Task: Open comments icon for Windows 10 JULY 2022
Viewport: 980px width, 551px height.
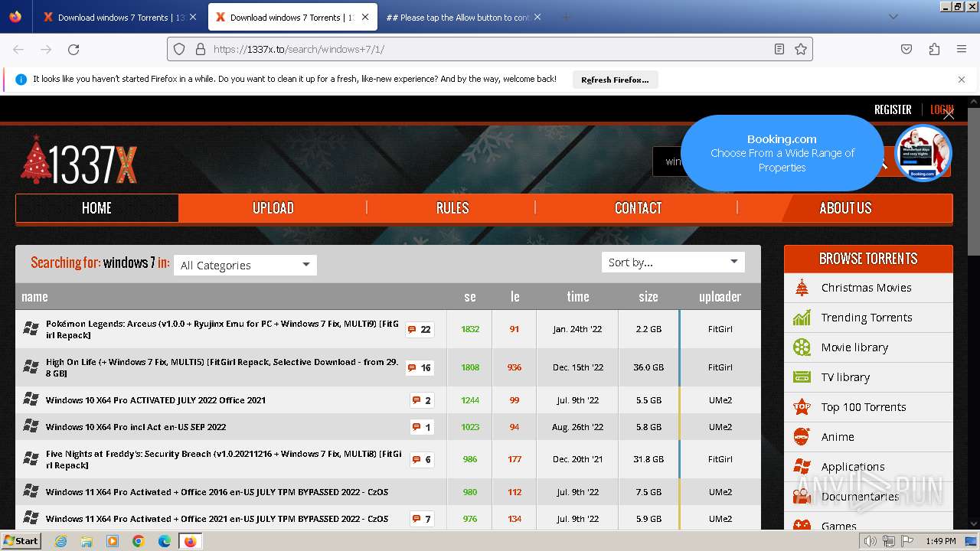Action: (x=422, y=400)
